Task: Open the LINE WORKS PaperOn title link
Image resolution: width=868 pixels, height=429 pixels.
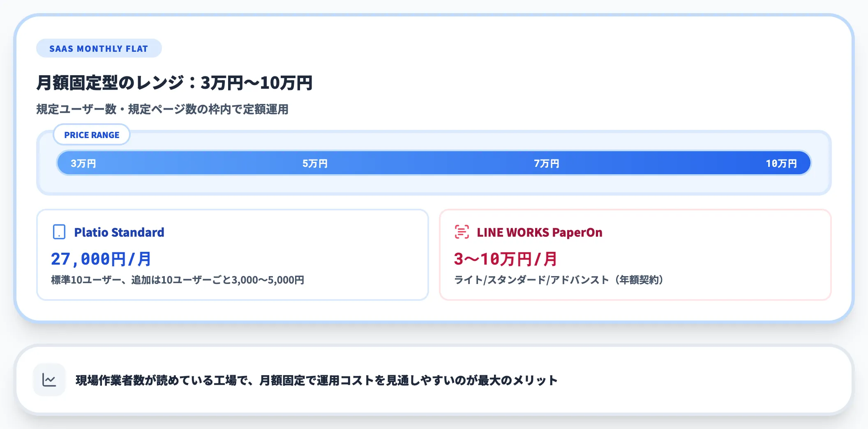Action: [539, 232]
